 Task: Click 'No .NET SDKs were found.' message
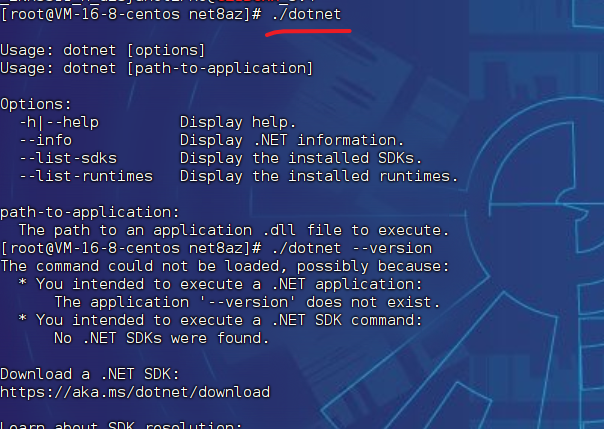(161, 338)
